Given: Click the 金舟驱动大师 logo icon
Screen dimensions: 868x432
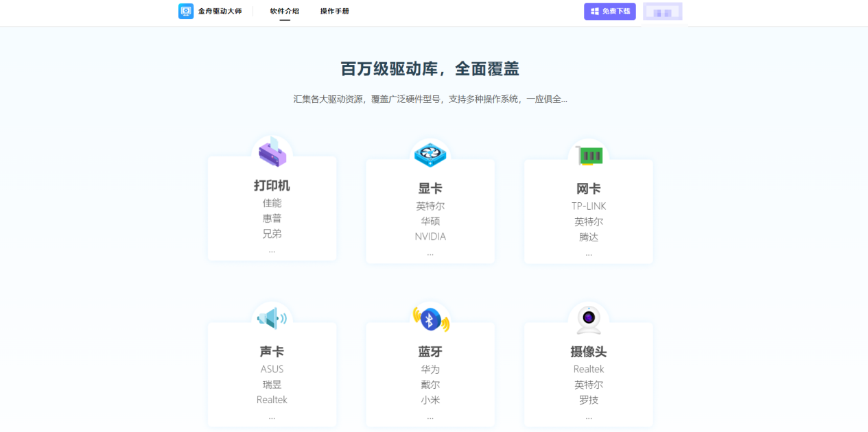Looking at the screenshot, I should click(x=186, y=11).
